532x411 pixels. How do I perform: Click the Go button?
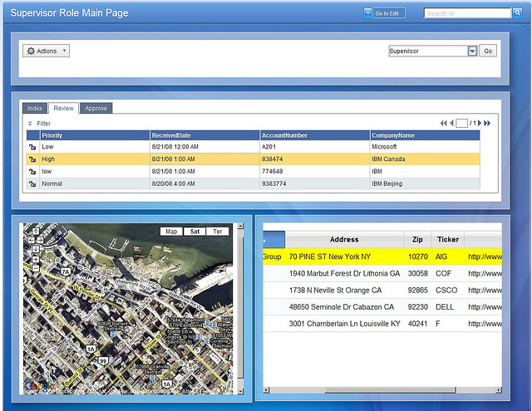pyautogui.click(x=488, y=51)
